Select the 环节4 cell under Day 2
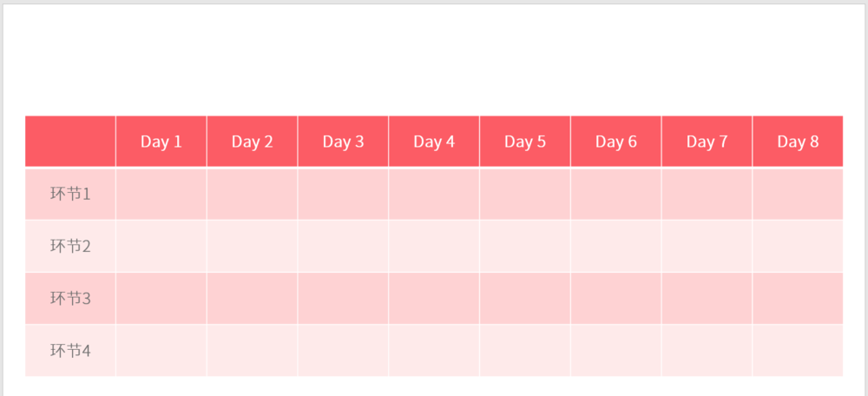This screenshot has height=396, width=868. pos(253,351)
